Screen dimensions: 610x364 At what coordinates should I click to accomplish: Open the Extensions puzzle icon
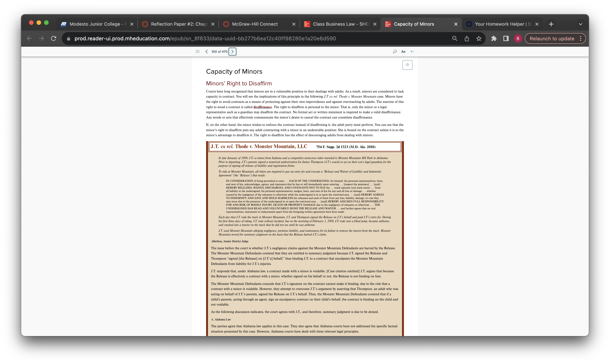point(494,38)
